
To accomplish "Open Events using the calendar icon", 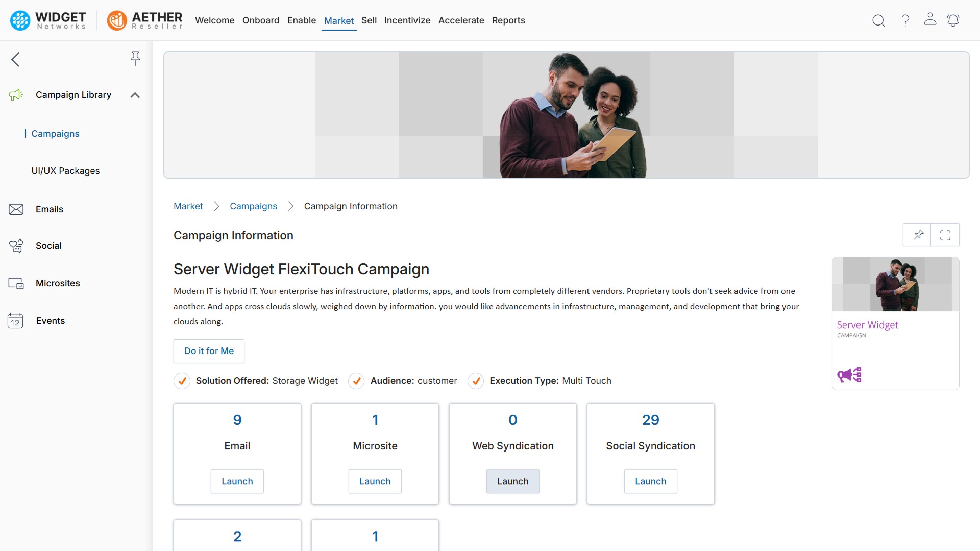I will [15, 321].
